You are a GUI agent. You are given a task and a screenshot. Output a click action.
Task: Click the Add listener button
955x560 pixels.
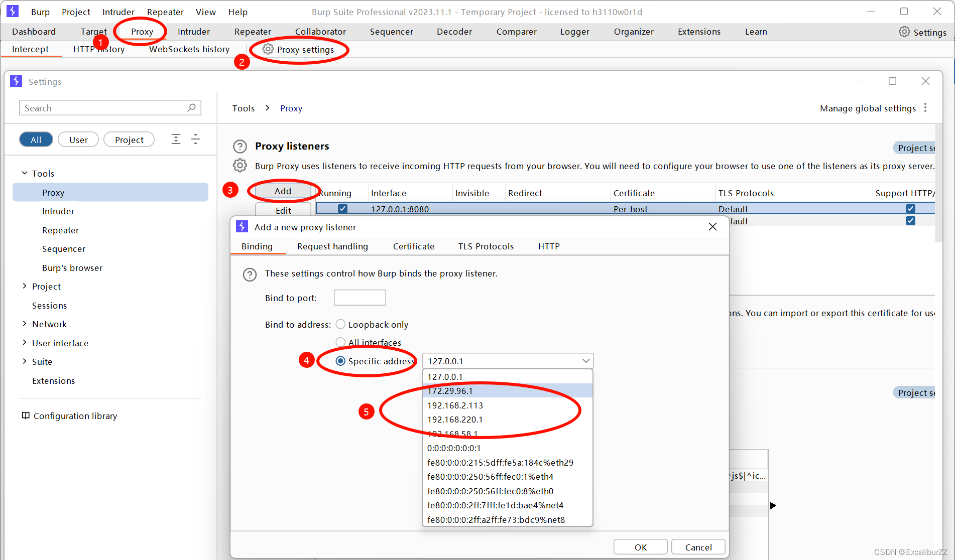click(x=283, y=191)
